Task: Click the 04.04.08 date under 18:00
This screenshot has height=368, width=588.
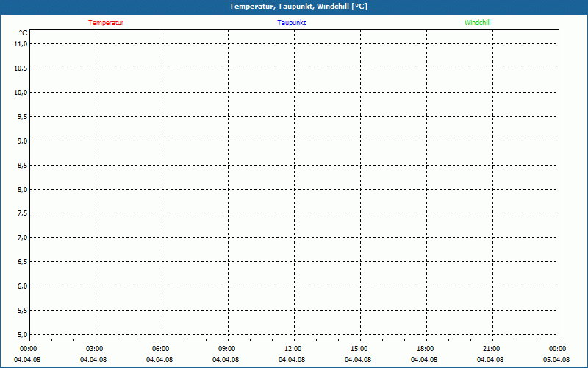Action: [x=424, y=360]
